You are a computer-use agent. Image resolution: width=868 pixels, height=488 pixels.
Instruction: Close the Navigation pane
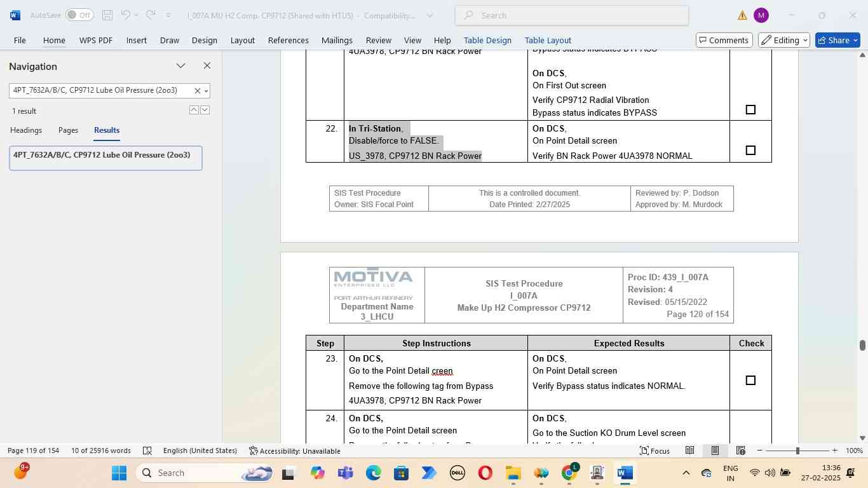point(207,66)
